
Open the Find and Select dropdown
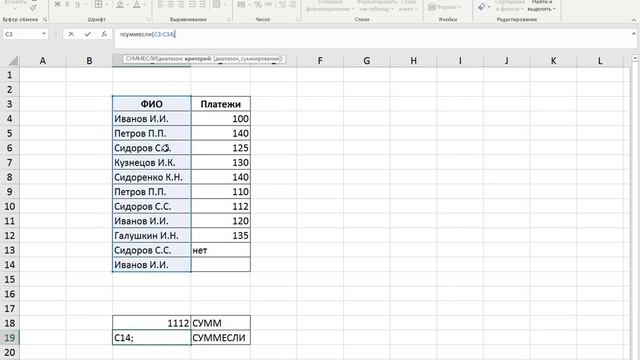(x=542, y=6)
